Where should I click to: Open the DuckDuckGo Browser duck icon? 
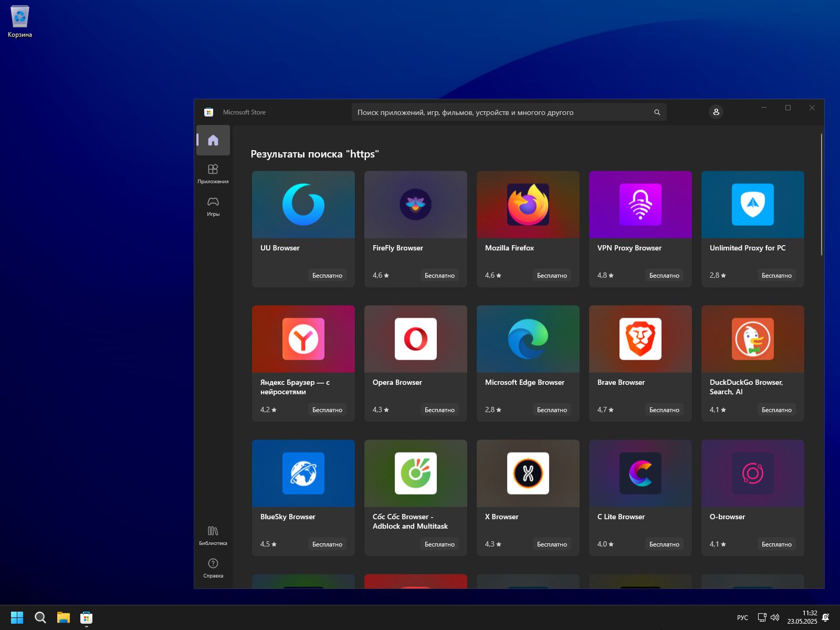pos(753,339)
